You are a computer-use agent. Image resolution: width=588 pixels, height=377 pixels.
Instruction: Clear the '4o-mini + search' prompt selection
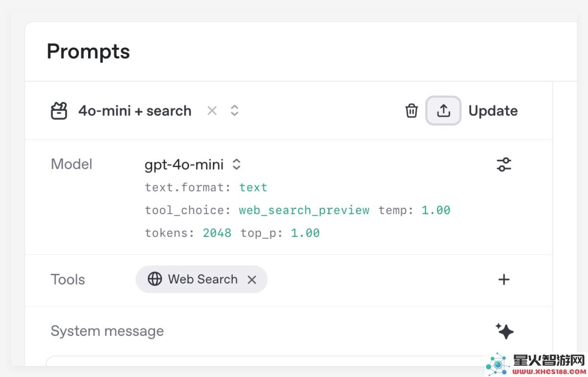(212, 111)
